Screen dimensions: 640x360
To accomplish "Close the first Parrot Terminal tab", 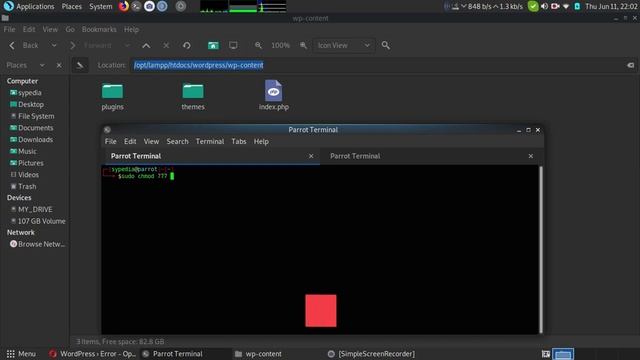I will [x=311, y=156].
